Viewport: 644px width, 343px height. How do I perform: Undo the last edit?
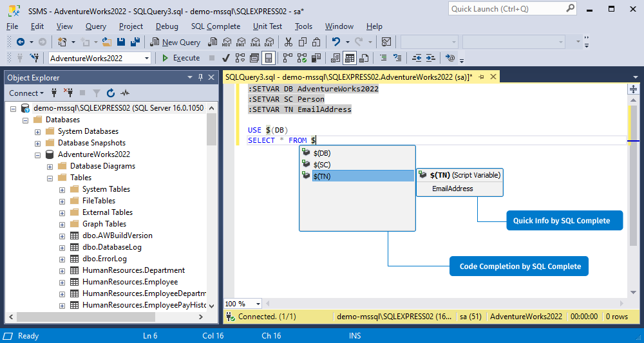[x=336, y=42]
